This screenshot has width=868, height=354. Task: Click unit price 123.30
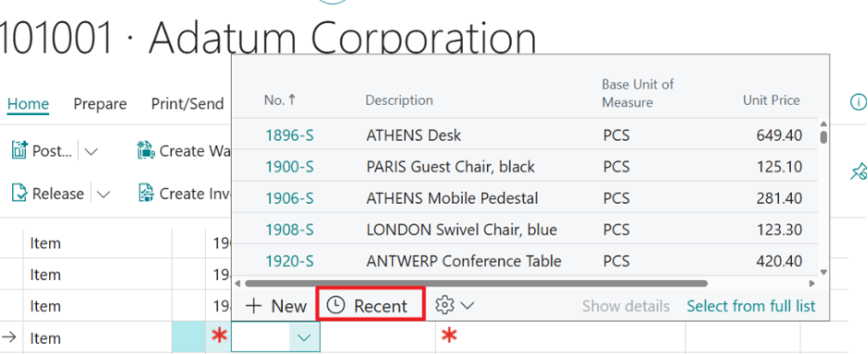(x=779, y=229)
